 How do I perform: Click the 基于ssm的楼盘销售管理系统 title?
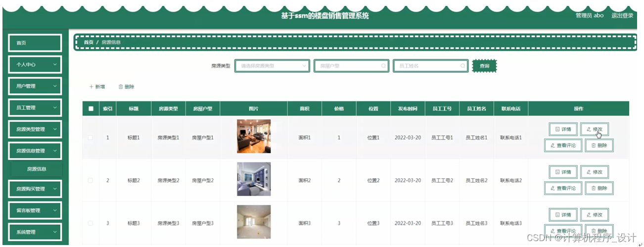(x=324, y=16)
